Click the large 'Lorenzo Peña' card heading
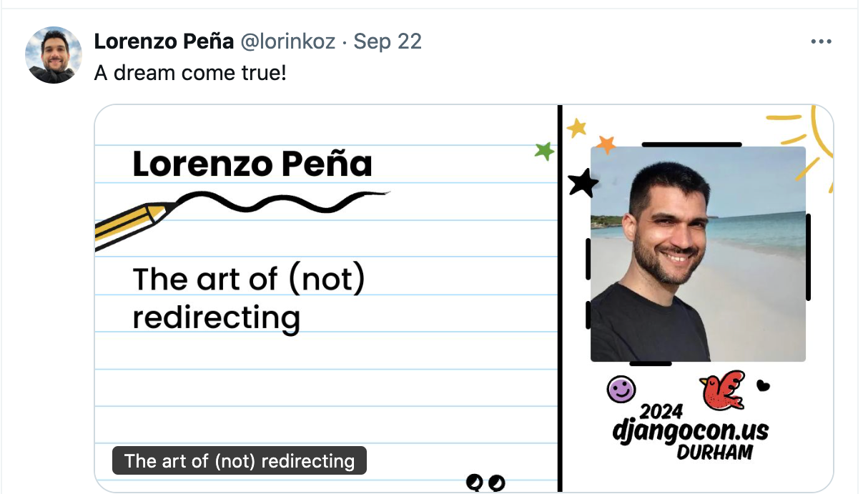 point(252,164)
